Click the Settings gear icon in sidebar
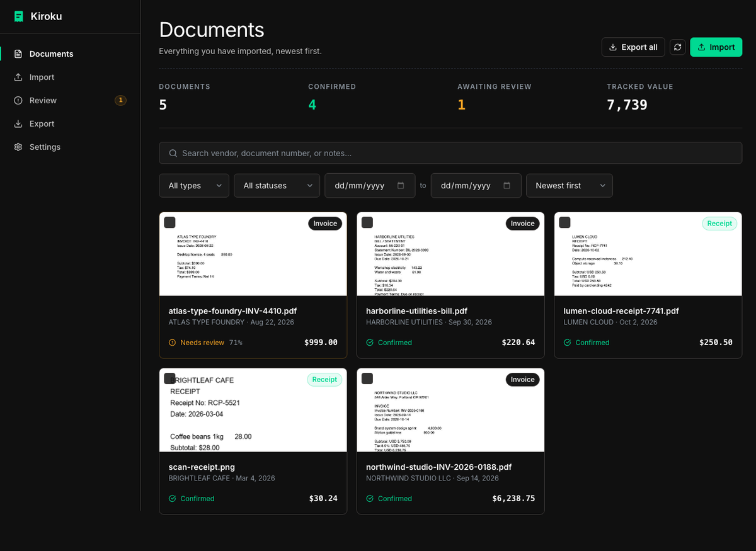 [x=18, y=147]
